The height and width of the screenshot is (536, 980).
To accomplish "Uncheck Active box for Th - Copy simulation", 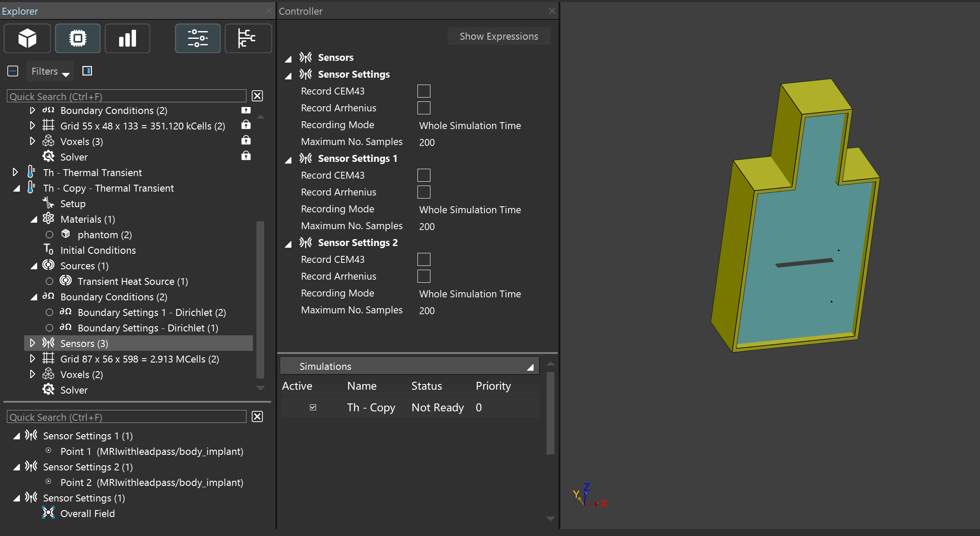I will 313,407.
